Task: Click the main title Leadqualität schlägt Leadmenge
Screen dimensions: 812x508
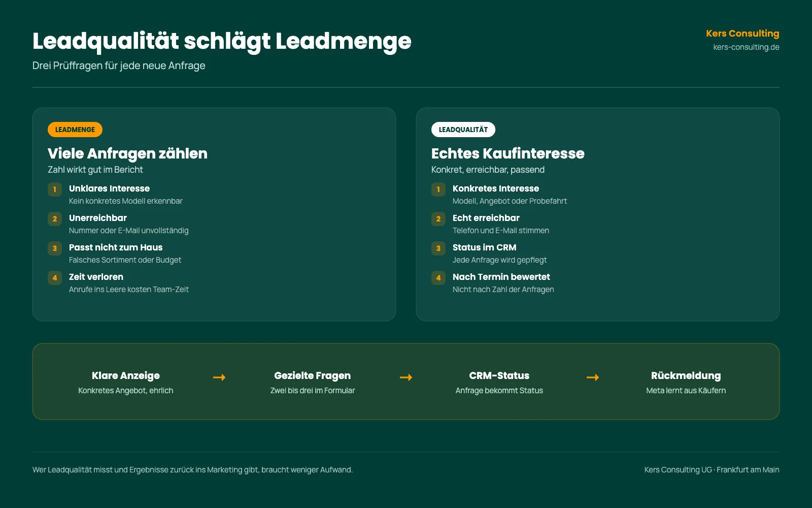Action: [x=222, y=41]
